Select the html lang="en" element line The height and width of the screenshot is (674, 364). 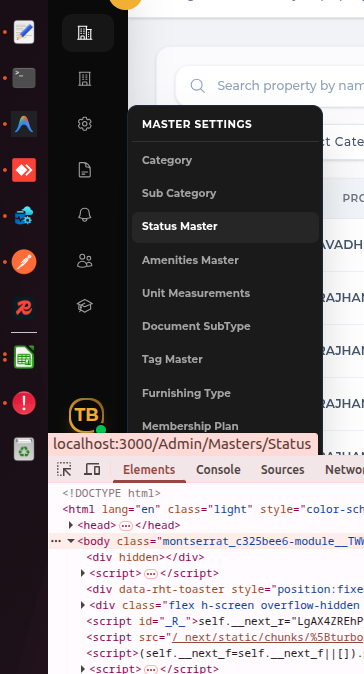tap(213, 509)
